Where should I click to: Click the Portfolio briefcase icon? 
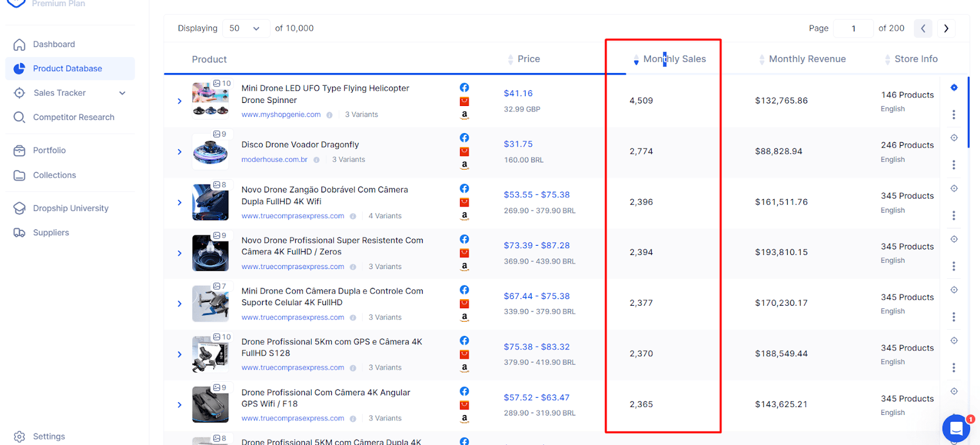coord(20,150)
